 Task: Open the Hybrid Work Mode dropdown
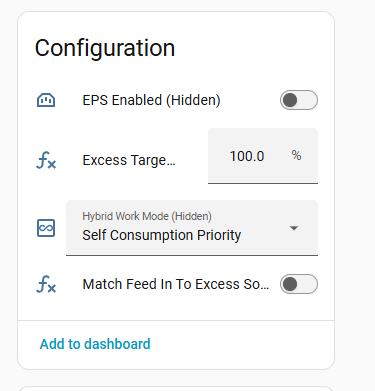(x=192, y=228)
